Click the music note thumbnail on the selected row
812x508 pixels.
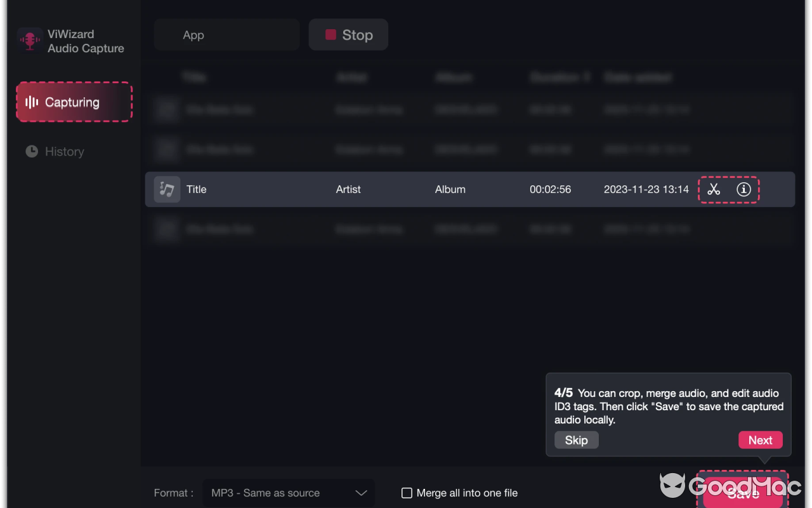166,189
